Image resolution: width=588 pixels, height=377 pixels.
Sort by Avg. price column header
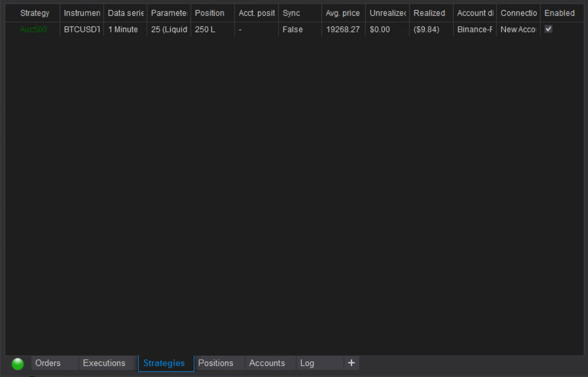(x=343, y=13)
